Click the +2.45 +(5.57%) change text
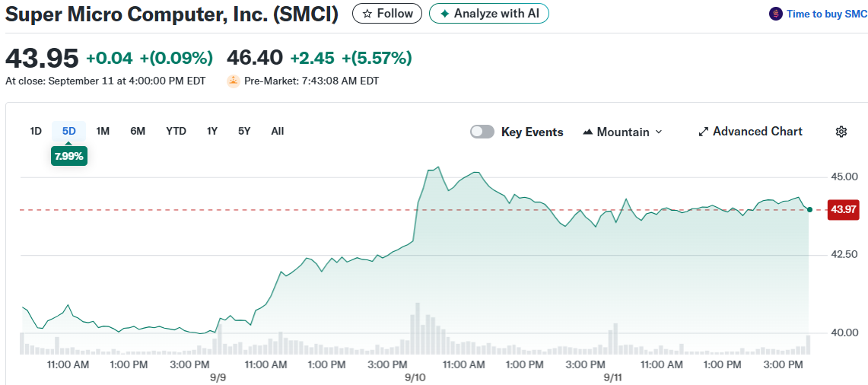The height and width of the screenshot is (385, 868). (351, 58)
